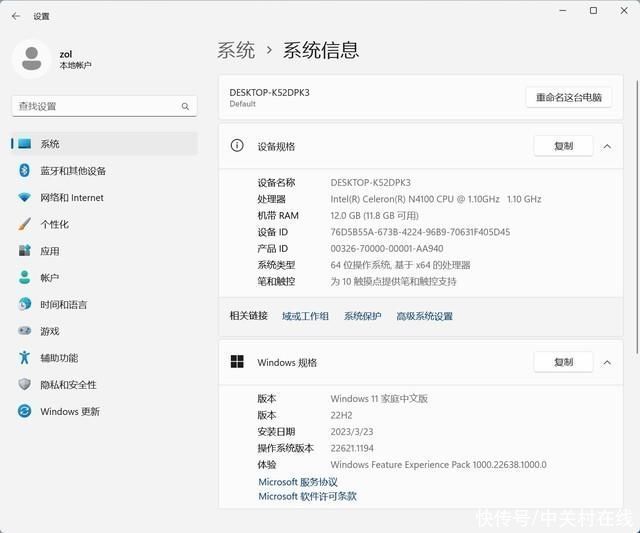Open Microsoft 服务协议 link
The image size is (640, 533).
tap(298, 482)
